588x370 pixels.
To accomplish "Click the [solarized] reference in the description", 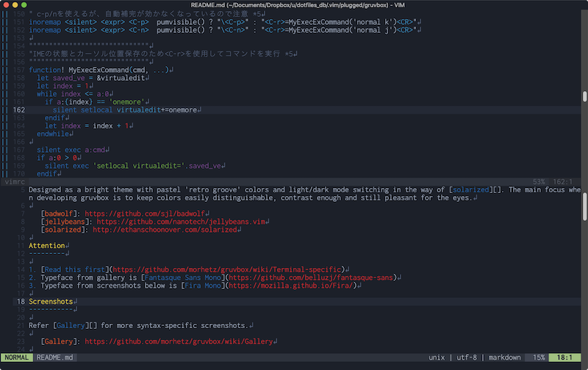I will [470, 190].
